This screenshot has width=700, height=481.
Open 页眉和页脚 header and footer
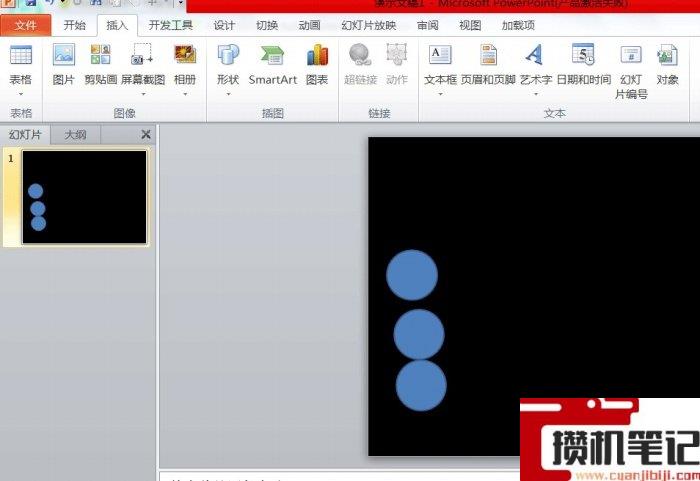[488, 64]
